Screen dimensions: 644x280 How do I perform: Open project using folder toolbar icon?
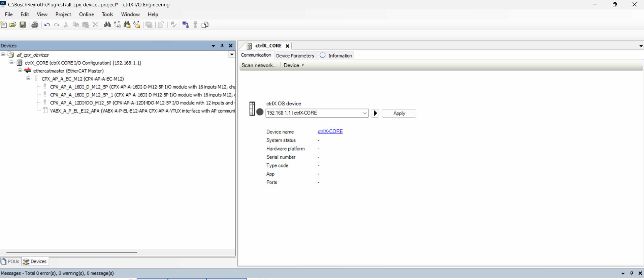(x=13, y=25)
